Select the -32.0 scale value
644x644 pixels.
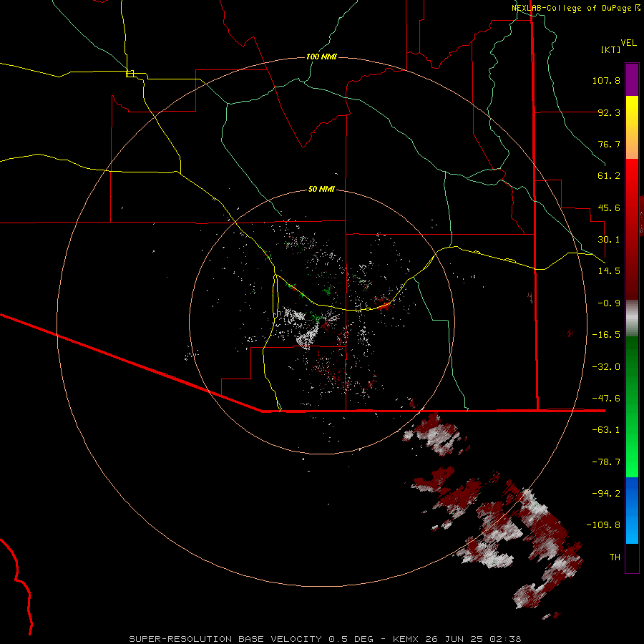[606, 367]
